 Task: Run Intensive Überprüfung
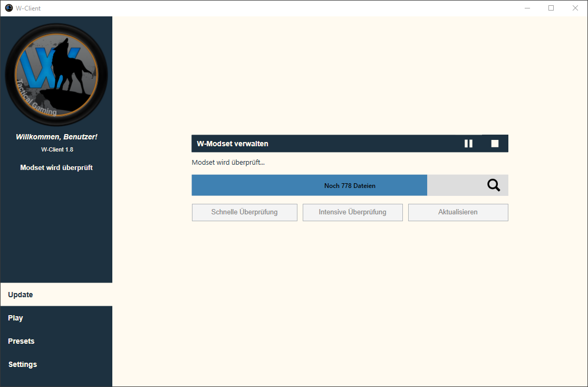(x=352, y=212)
